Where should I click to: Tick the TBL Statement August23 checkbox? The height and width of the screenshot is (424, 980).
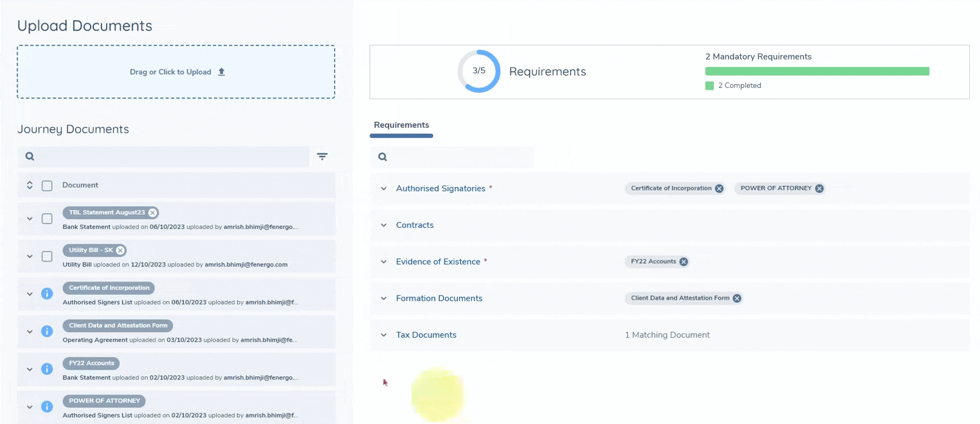click(x=47, y=219)
